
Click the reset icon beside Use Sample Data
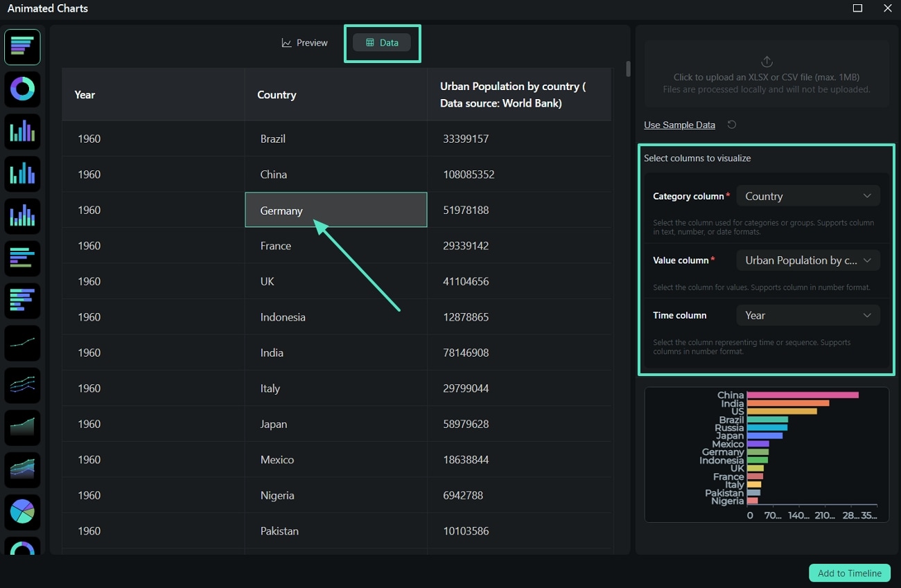click(x=732, y=125)
